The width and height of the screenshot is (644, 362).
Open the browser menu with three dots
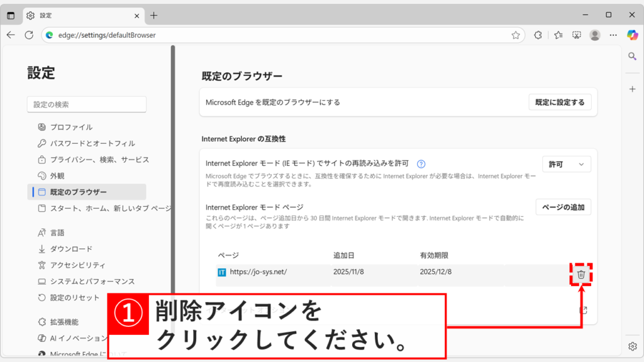pyautogui.click(x=613, y=35)
